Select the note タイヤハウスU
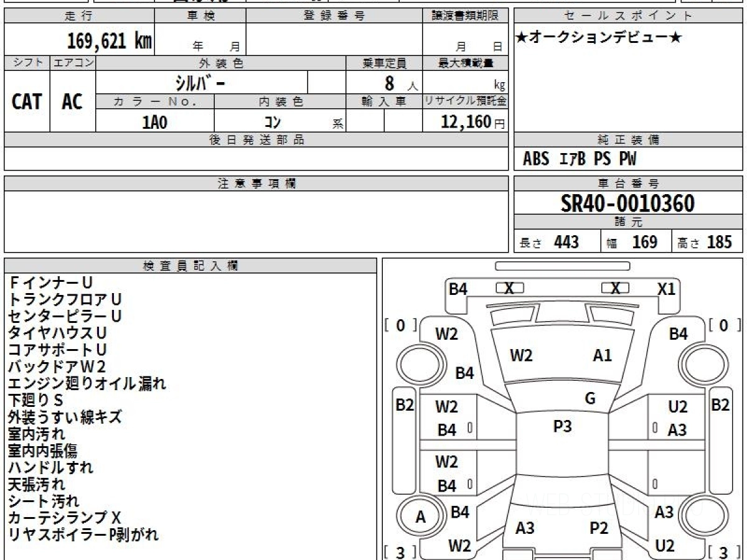This screenshot has height=560, width=747. click(x=57, y=334)
